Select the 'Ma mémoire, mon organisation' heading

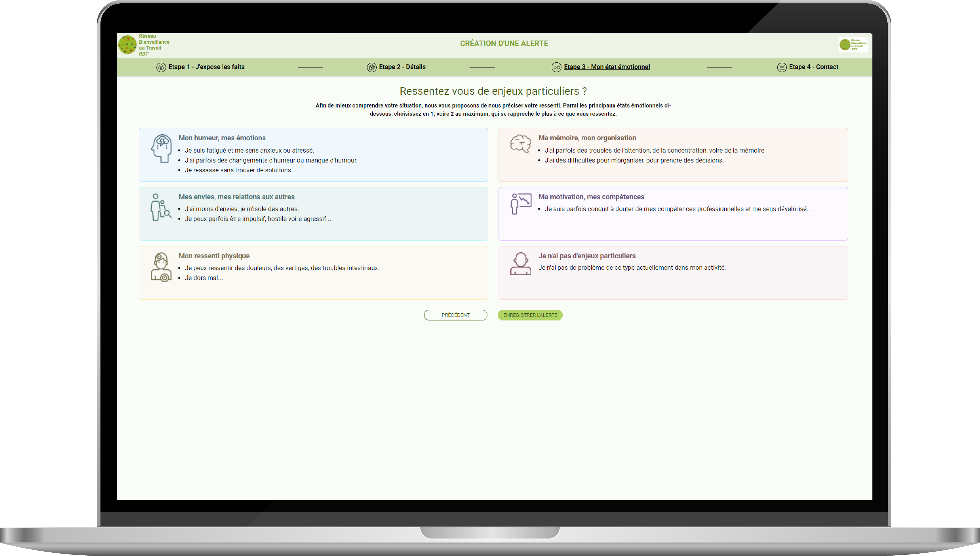587,138
